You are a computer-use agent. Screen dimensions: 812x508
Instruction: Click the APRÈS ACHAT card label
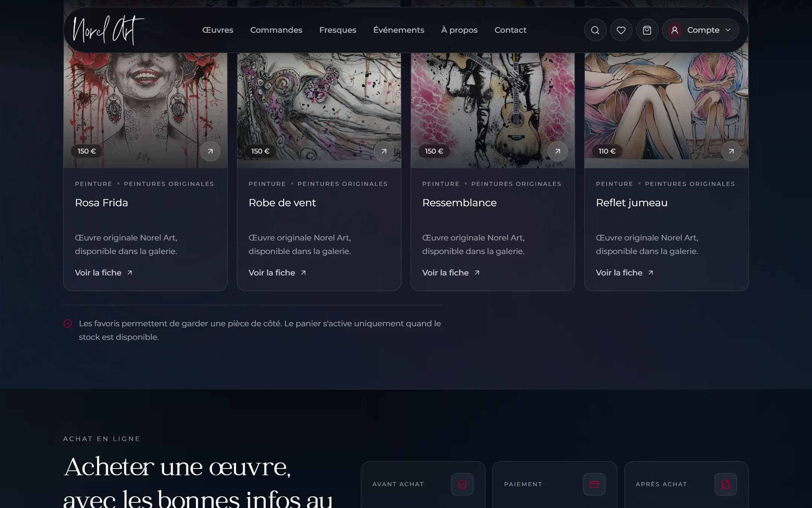tap(661, 484)
